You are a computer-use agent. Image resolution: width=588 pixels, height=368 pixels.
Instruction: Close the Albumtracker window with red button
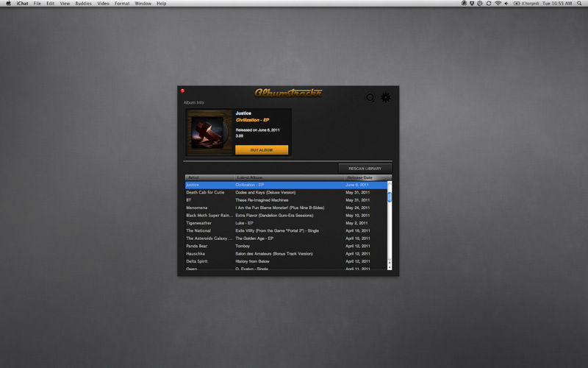tap(182, 91)
